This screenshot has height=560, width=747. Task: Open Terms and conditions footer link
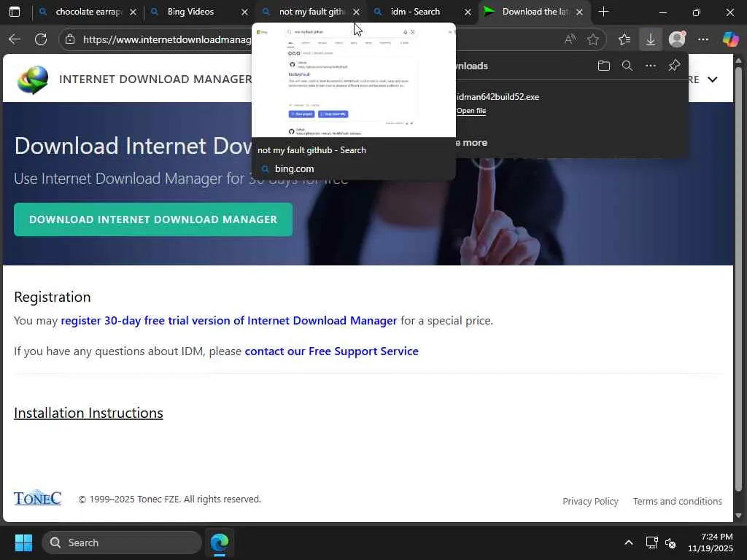pos(678,501)
